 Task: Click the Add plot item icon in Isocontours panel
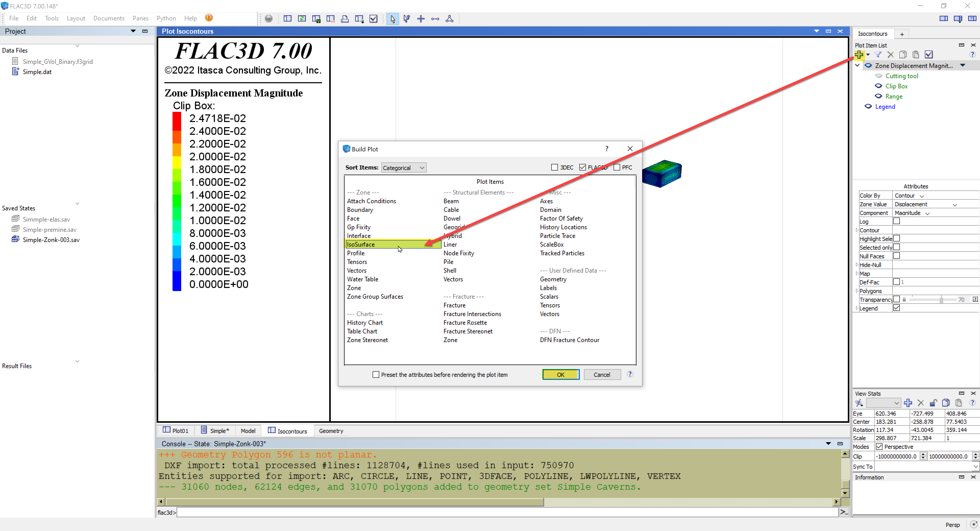click(x=858, y=55)
